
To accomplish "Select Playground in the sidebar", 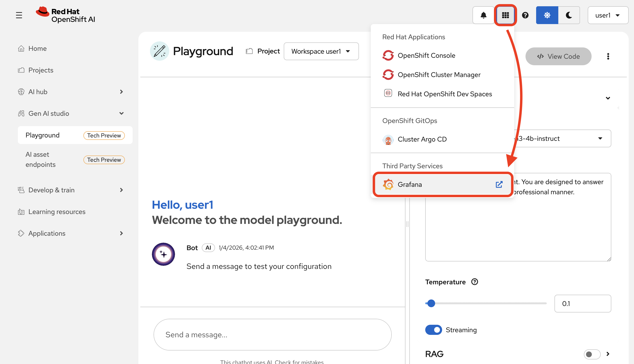I will [x=75, y=135].
